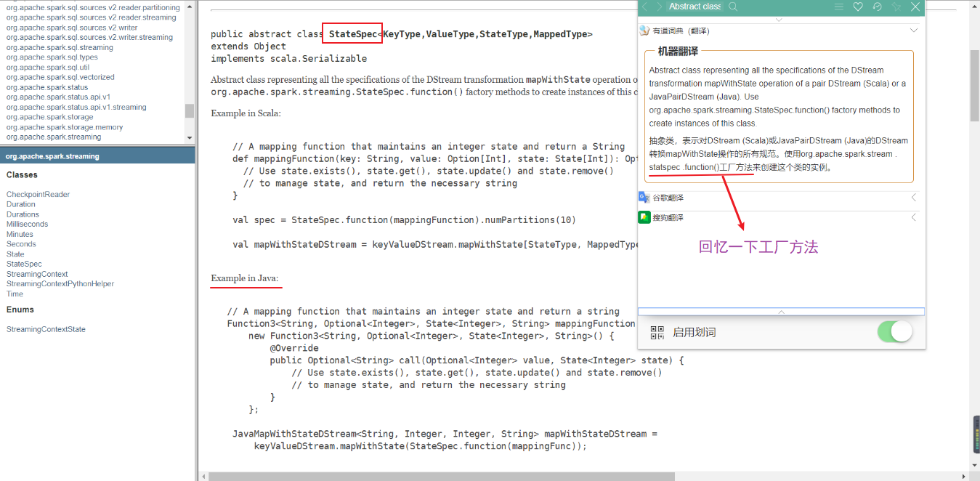
Task: Open package org.apache.spark.sql.streaming
Action: [x=60, y=47]
